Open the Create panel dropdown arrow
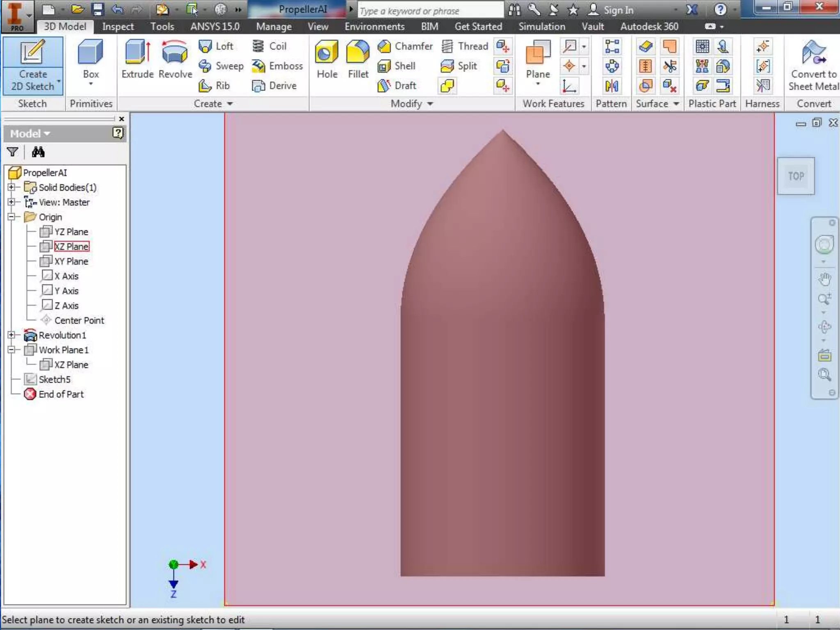 coord(230,104)
